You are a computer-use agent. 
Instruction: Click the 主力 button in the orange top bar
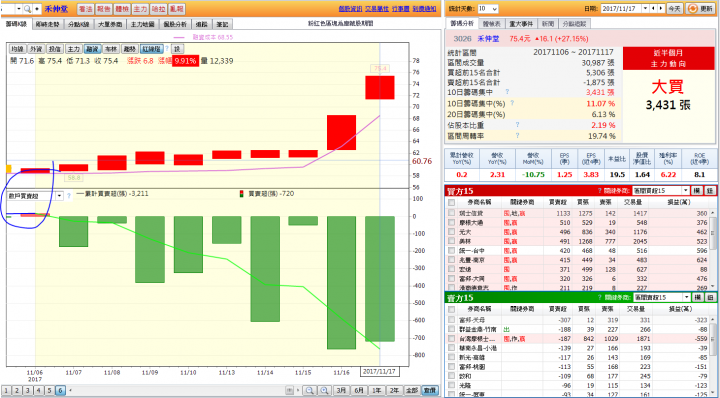(x=140, y=9)
